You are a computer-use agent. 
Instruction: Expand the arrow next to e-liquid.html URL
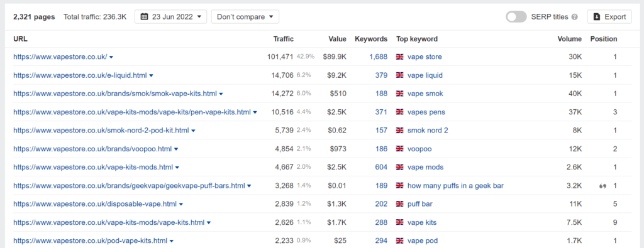pos(151,76)
